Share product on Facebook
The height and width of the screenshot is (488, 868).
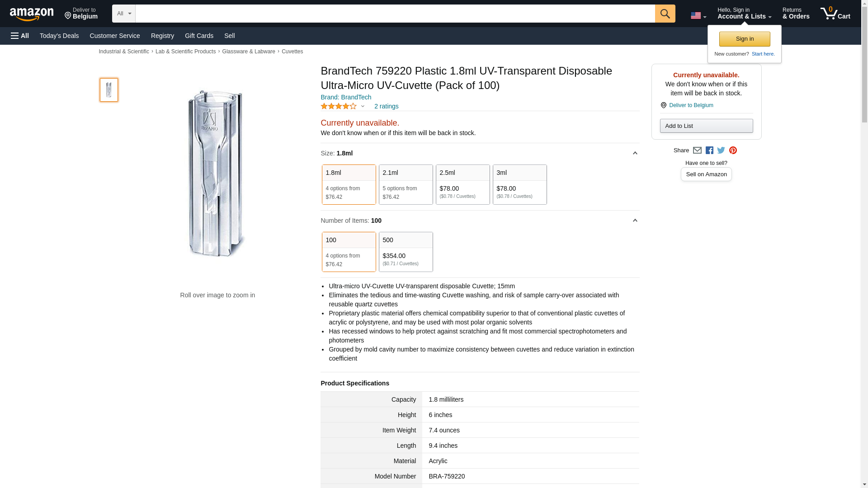tap(709, 150)
